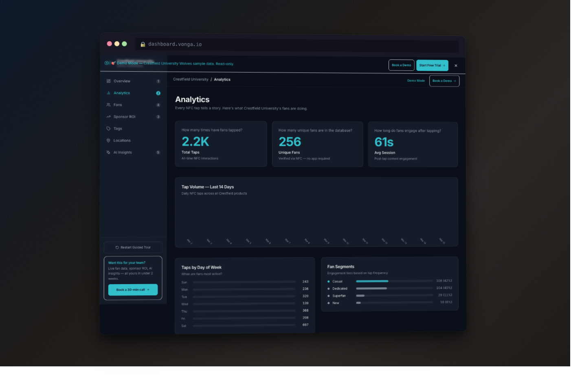Select the AI Insights sparkle icon
The width and height of the screenshot is (582, 392).
(x=108, y=152)
